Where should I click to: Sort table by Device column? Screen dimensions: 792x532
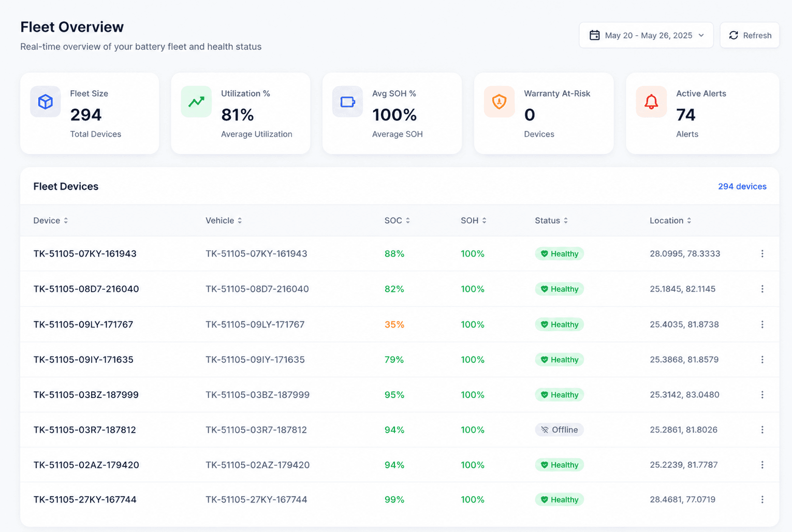51,220
